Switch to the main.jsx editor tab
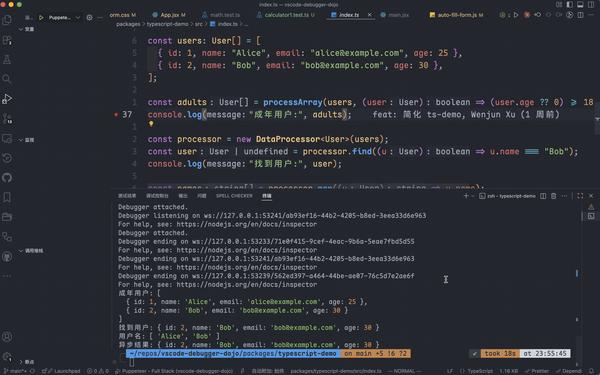This screenshot has width=600, height=375. 395,15
